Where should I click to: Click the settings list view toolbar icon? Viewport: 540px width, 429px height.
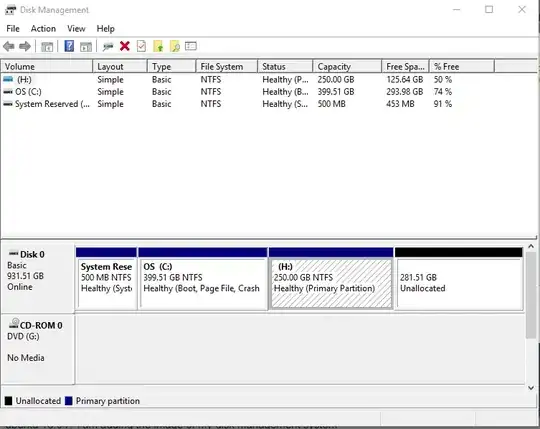[191, 46]
